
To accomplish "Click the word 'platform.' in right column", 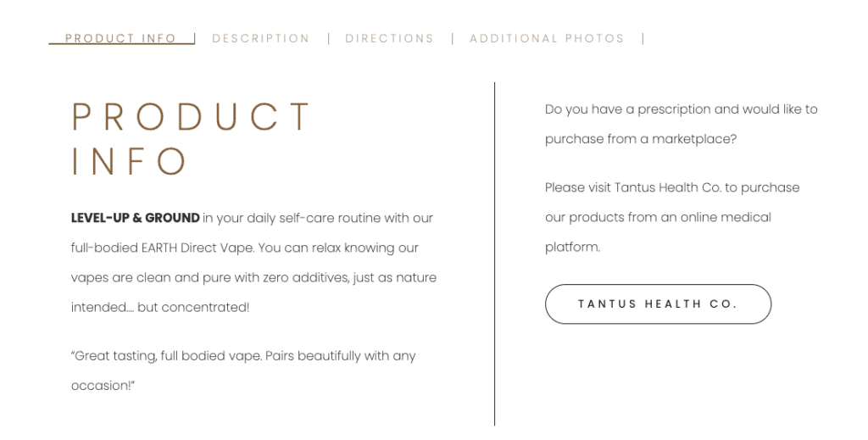I will [572, 247].
